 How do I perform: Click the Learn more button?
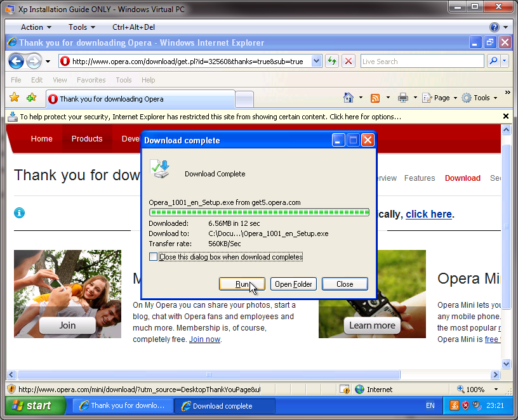click(x=372, y=325)
